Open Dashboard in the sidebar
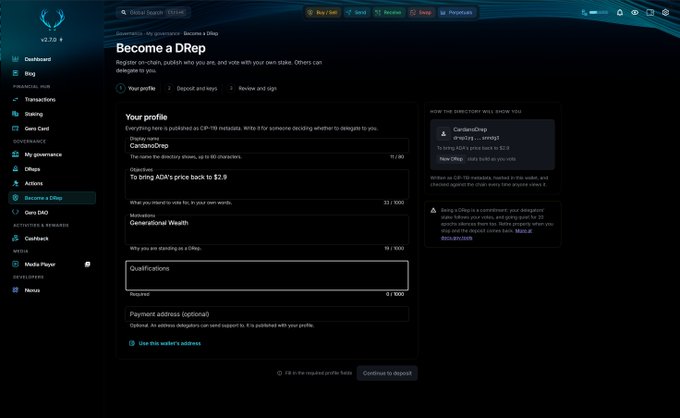The width and height of the screenshot is (680, 418). point(52,59)
